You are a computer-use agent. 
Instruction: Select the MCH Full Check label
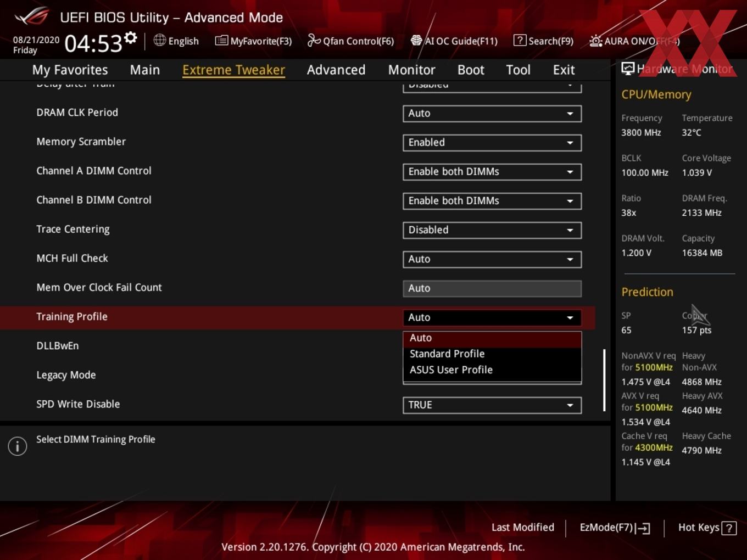[72, 259]
